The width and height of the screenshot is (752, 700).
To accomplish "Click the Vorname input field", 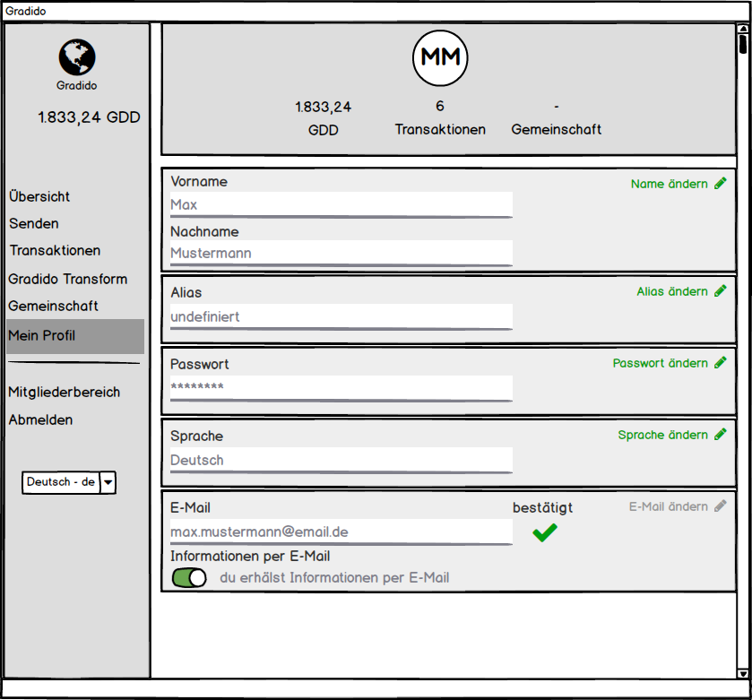I will (x=341, y=204).
